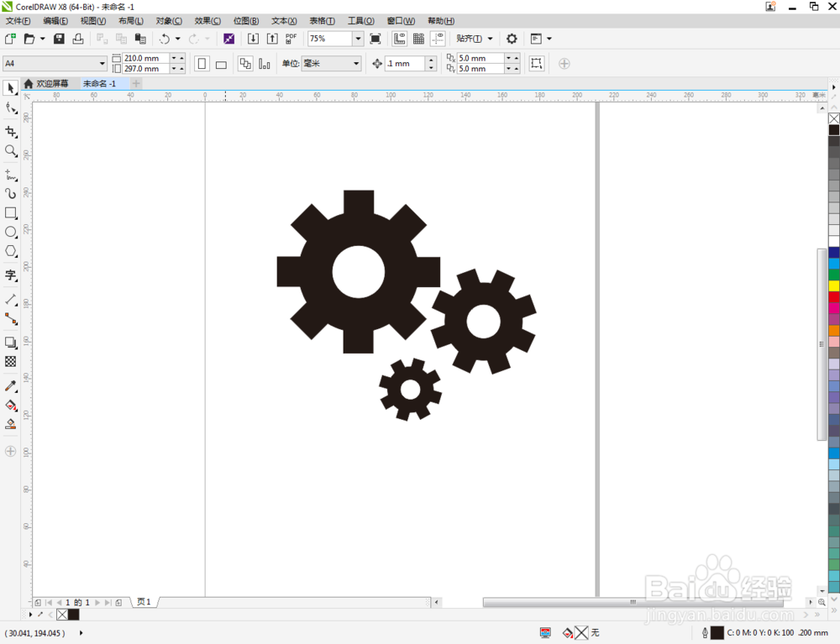Screen dimensions: 840x644
Task: Increase page width stepper
Action: 181,58
